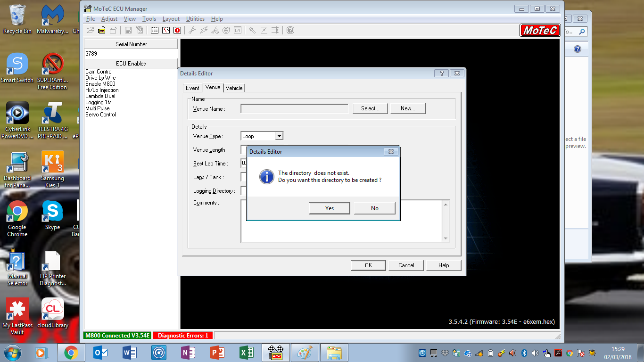Open the table list view icon
This screenshot has width=644, height=362.
click(155, 30)
